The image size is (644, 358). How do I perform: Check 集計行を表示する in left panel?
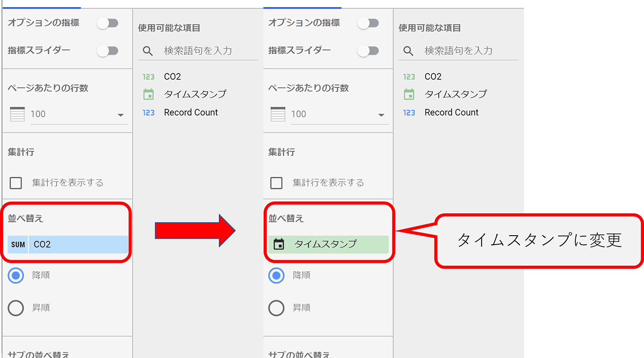click(16, 183)
